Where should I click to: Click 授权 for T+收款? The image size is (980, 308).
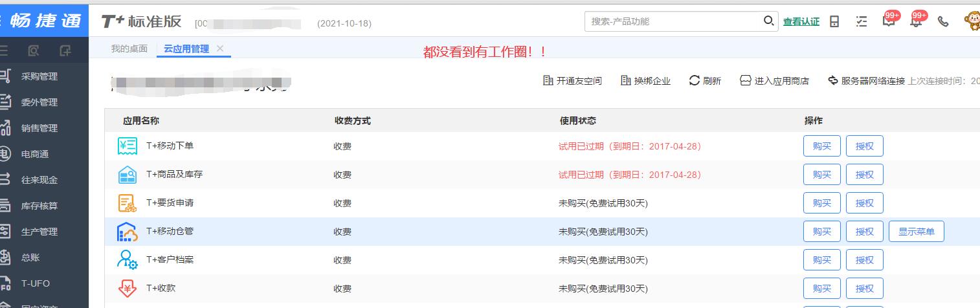(865, 289)
